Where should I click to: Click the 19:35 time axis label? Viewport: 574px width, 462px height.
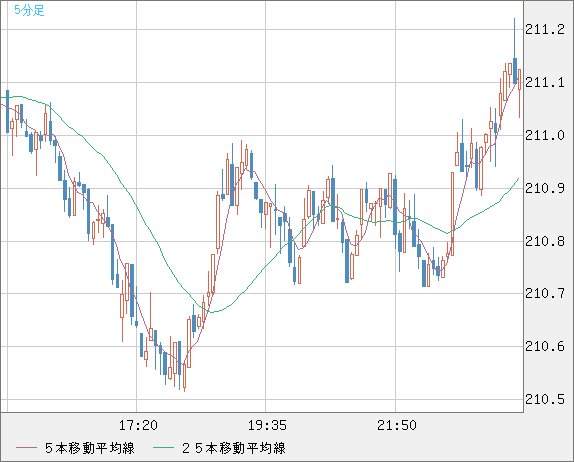(x=267, y=425)
